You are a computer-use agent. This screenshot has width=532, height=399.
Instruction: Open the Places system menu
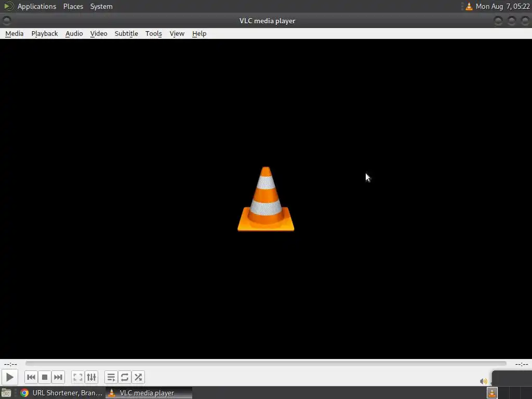(x=73, y=6)
